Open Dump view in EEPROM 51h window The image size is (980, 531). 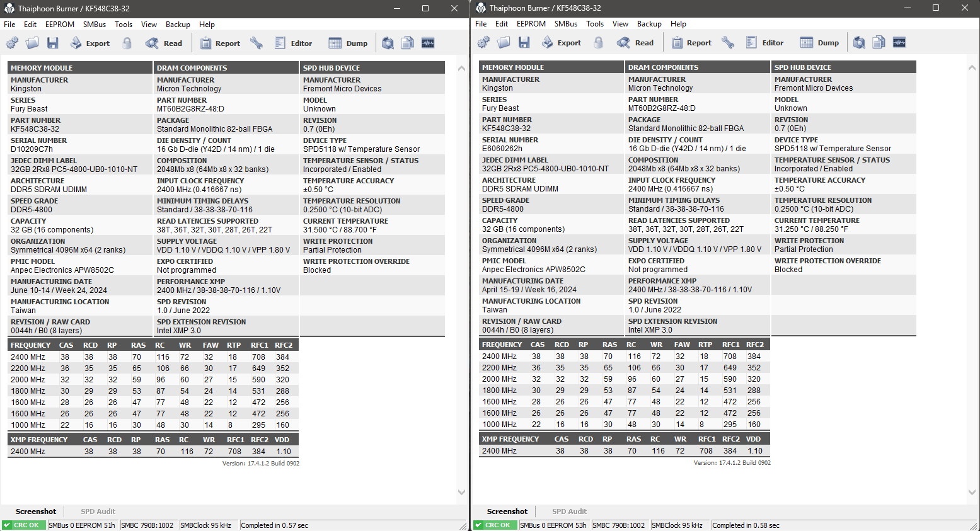349,43
